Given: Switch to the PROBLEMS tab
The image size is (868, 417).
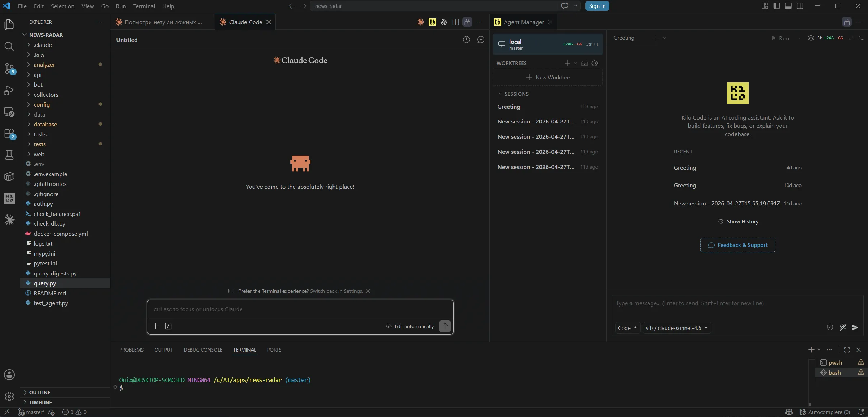Looking at the screenshot, I should coord(131,350).
